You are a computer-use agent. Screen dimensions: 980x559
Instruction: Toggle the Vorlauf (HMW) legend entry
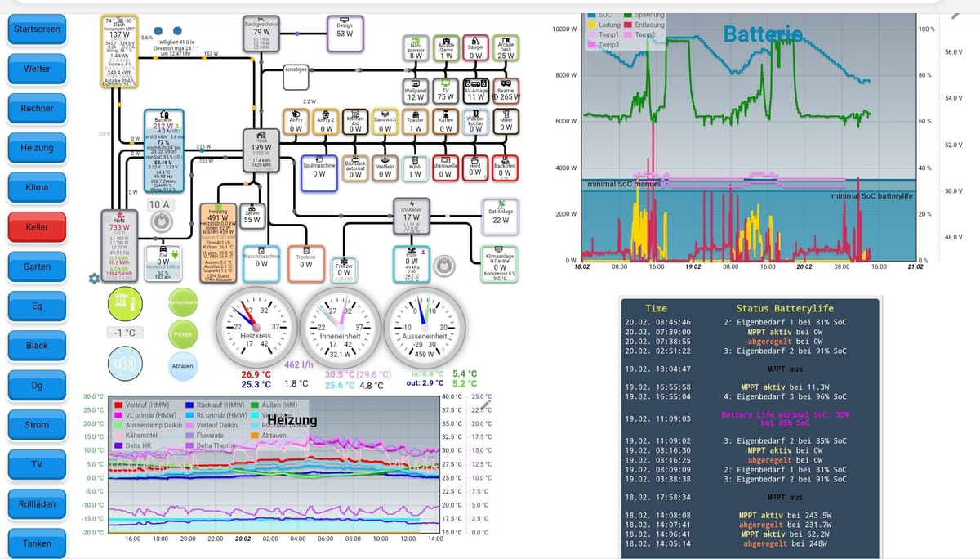tap(144, 405)
